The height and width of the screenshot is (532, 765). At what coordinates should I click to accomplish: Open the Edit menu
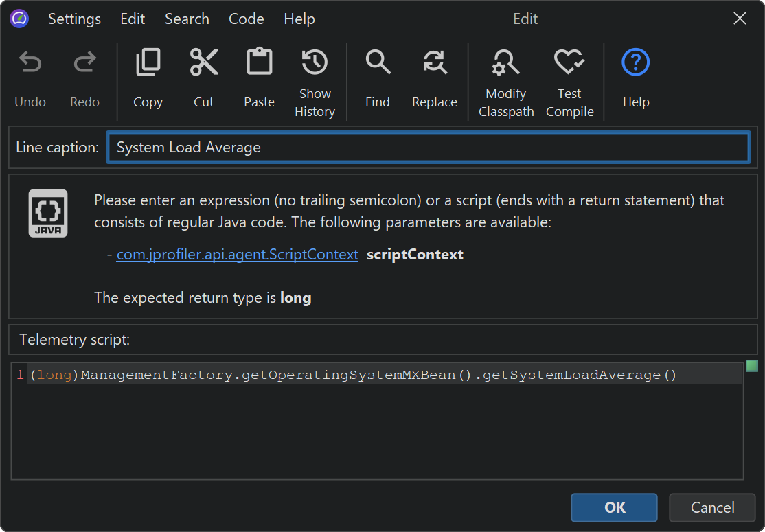pyautogui.click(x=133, y=19)
